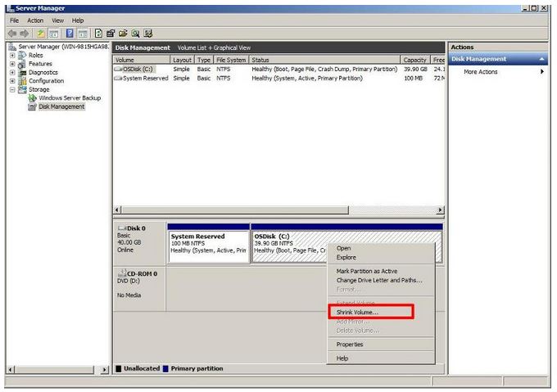Click the tree pane scrollbar right arrow
Viewport: 557px width, 392px height.
(x=105, y=370)
